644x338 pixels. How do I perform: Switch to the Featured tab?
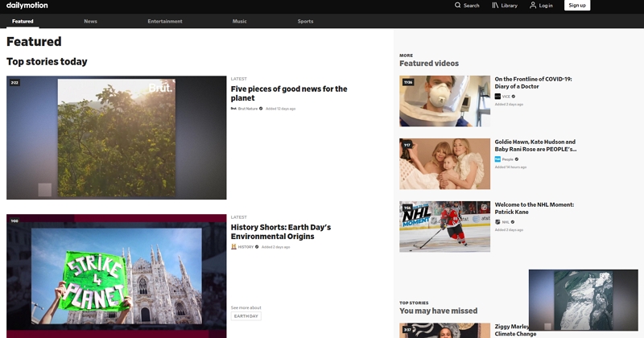point(23,22)
